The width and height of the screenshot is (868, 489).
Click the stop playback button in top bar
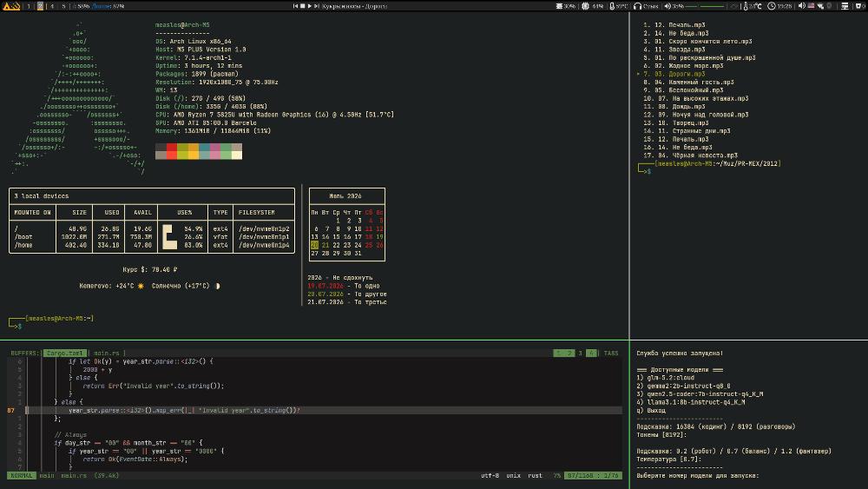click(x=303, y=6)
